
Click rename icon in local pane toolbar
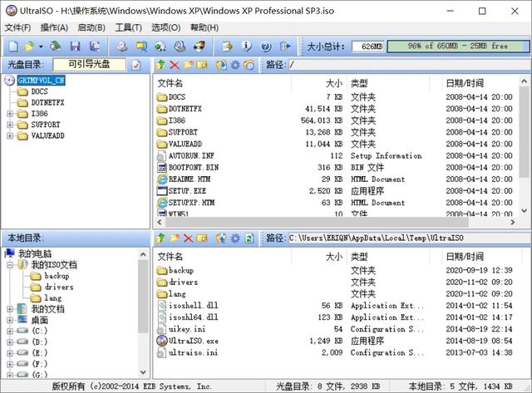(x=202, y=238)
